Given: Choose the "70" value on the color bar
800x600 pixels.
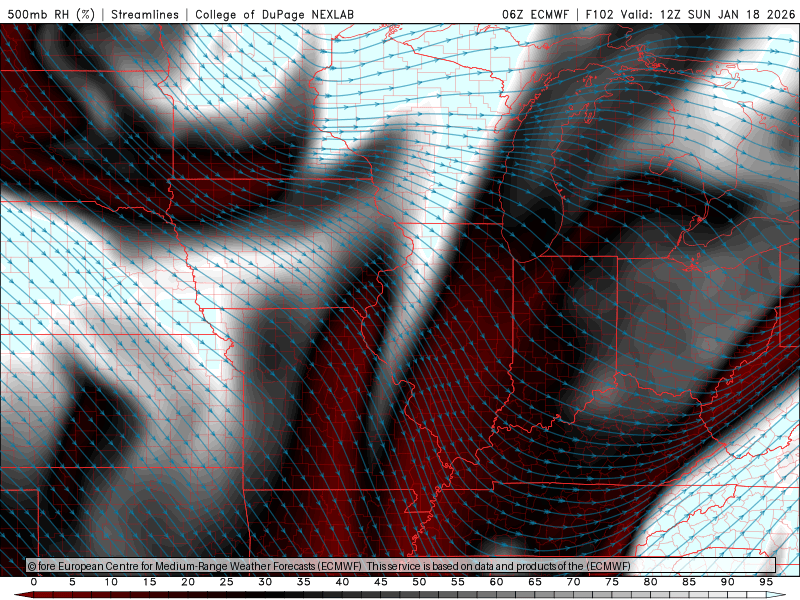Looking at the screenshot, I should pyautogui.click(x=573, y=582).
